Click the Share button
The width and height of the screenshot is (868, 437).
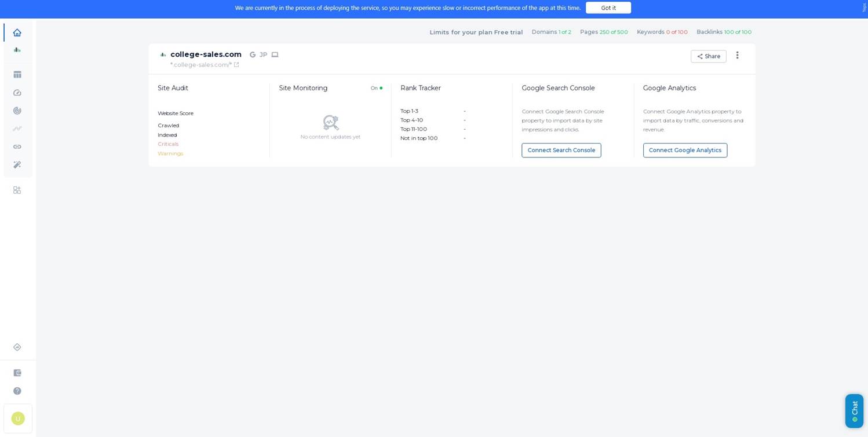click(x=708, y=56)
